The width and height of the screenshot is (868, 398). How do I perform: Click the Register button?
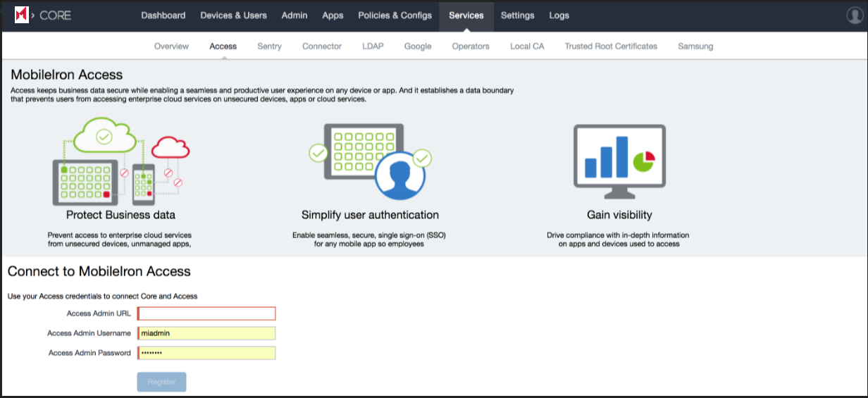[161, 382]
